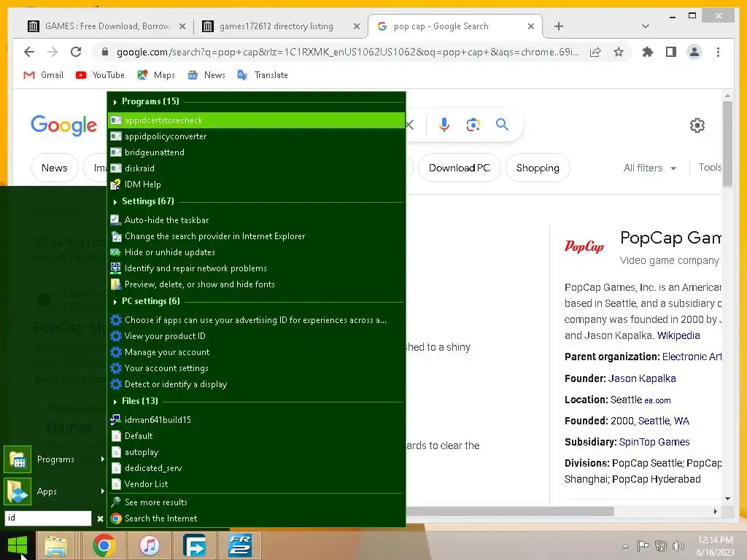Select Auto-hide the taskbar setting

tap(256, 220)
